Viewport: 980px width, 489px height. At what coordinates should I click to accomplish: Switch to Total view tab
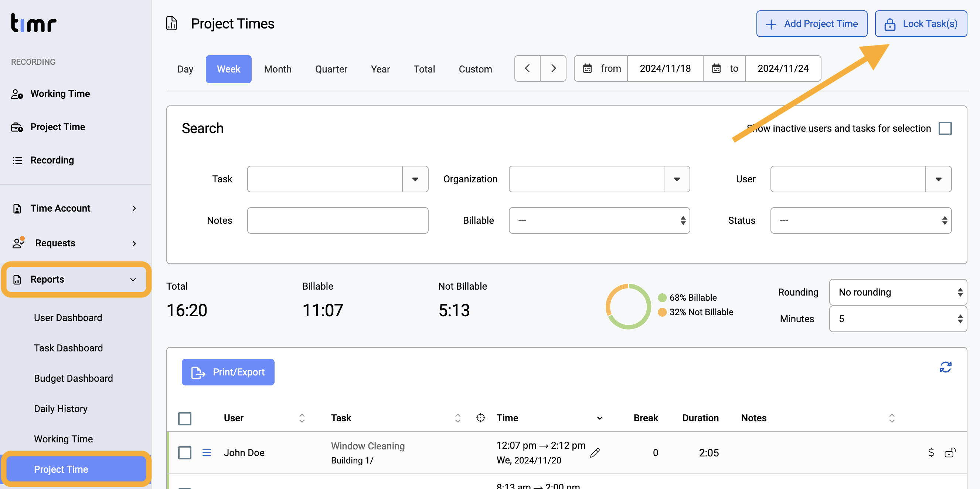(424, 69)
